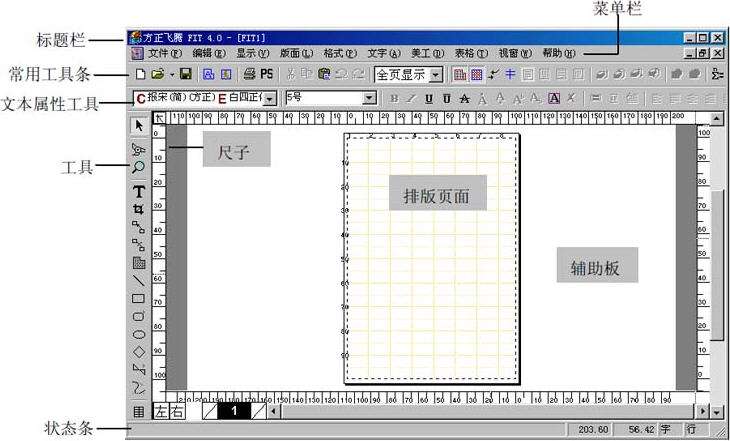The image size is (730, 441).
Task: Pick the straight line drawing tool
Action: click(x=139, y=280)
